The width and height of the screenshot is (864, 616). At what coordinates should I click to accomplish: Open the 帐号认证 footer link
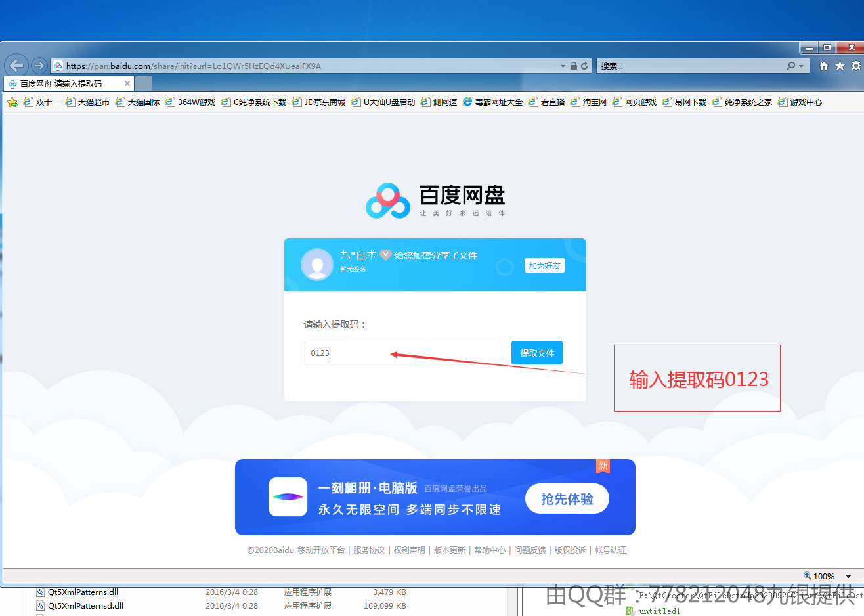click(x=611, y=550)
